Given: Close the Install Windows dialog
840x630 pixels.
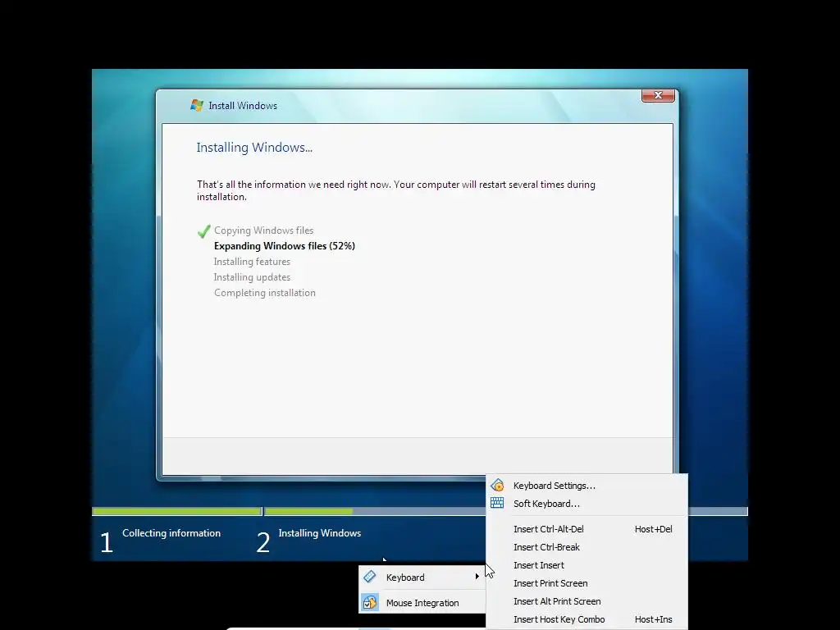Looking at the screenshot, I should point(658,95).
